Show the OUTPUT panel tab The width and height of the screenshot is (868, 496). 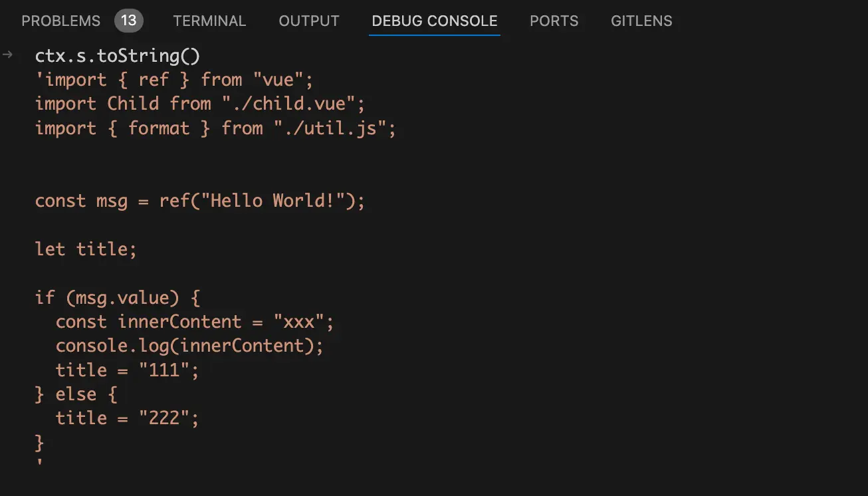pos(309,21)
